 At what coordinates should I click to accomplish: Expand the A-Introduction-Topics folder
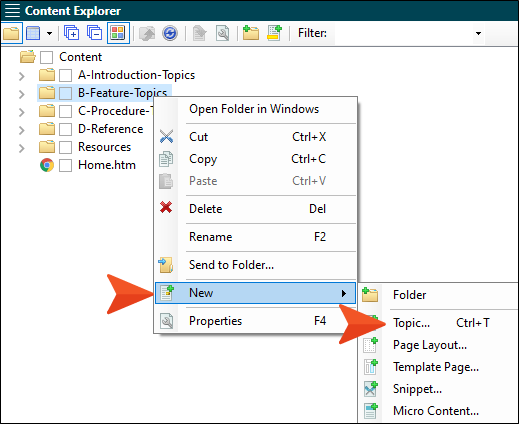tap(22, 76)
